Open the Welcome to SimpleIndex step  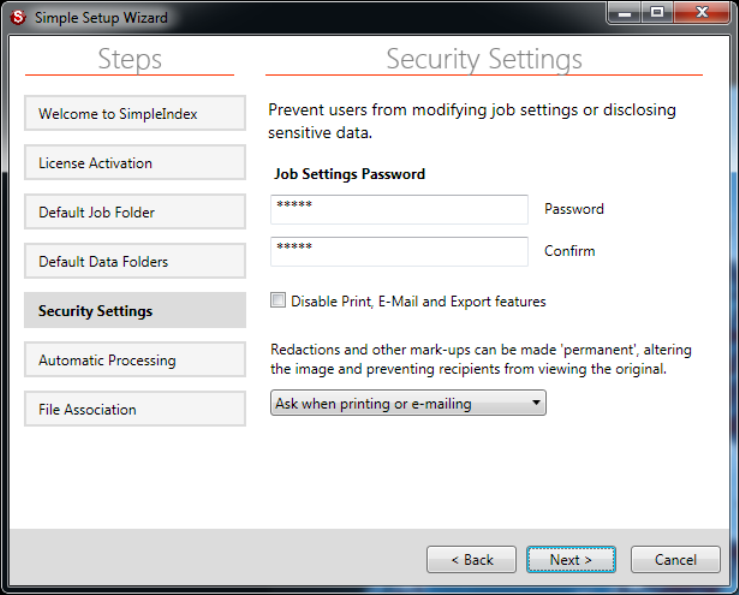coord(135,114)
